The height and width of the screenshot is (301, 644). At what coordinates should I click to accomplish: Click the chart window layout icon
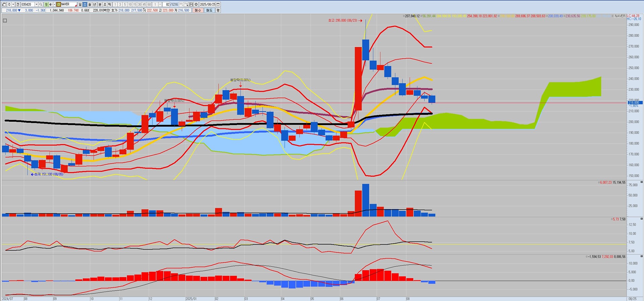[x=4, y=4]
